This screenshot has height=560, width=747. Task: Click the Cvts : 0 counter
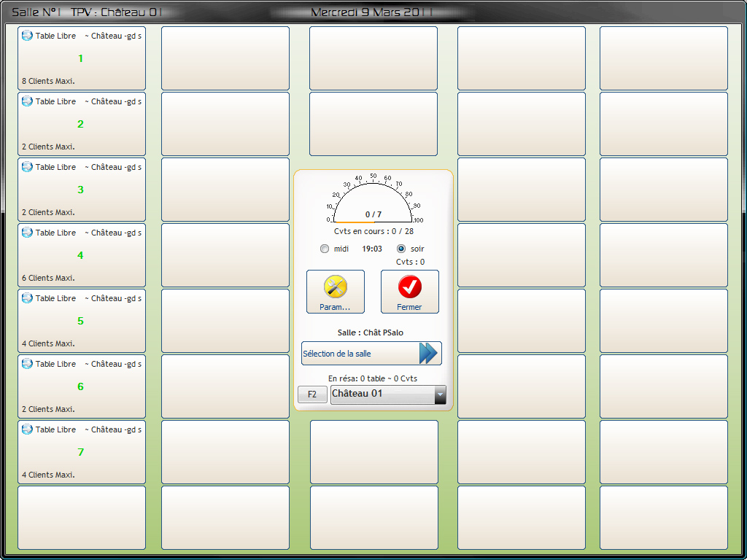(x=410, y=262)
